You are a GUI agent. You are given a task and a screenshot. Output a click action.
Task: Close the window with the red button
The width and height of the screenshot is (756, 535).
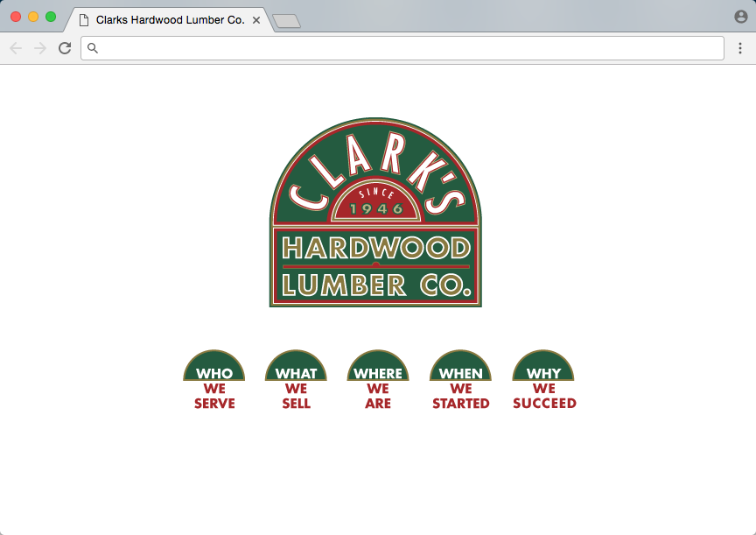[x=16, y=17]
